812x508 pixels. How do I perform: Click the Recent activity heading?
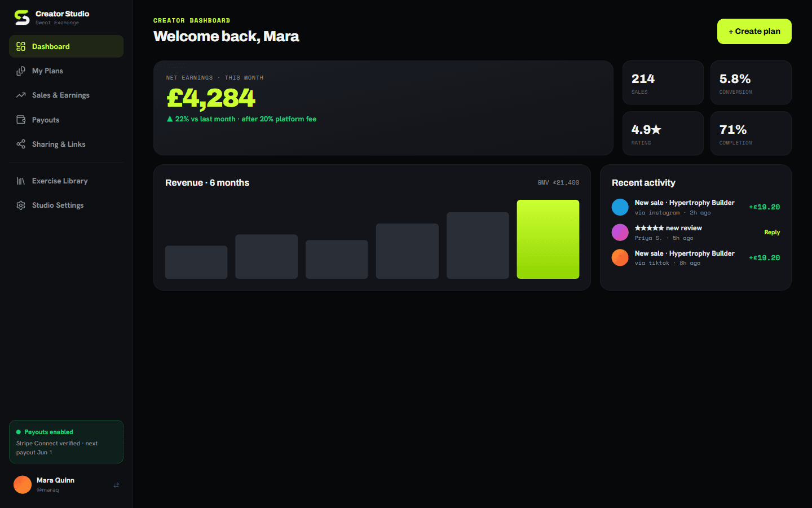pos(643,183)
